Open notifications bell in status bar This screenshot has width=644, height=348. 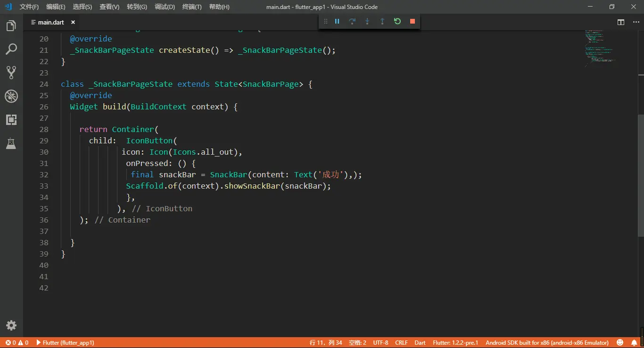635,343
